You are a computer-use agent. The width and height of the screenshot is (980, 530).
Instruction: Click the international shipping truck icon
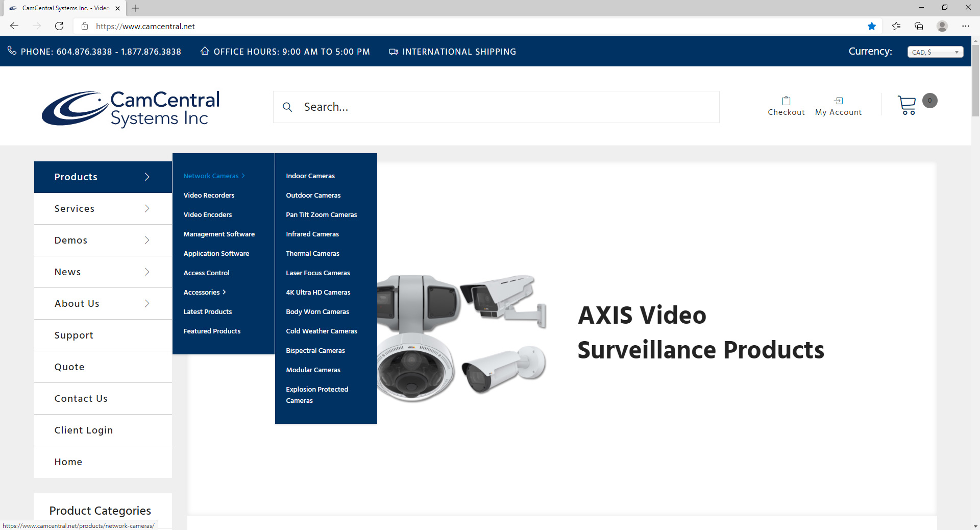click(393, 51)
